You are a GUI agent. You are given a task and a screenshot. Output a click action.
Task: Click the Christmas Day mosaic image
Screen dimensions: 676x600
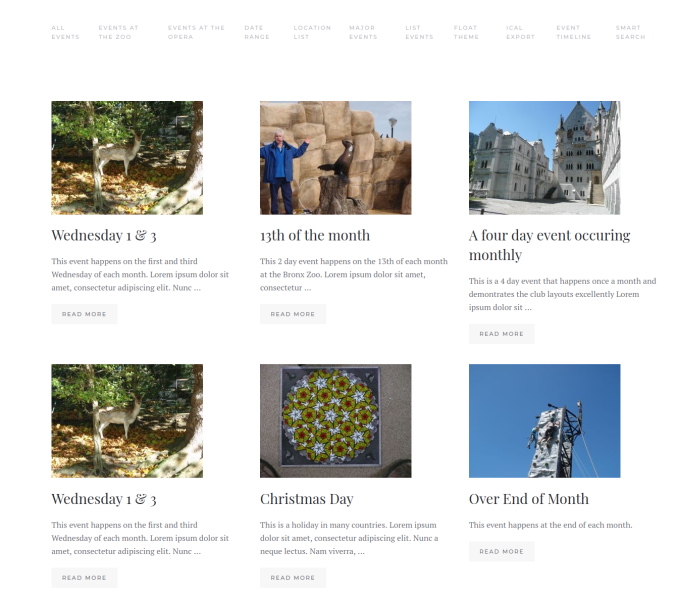point(335,421)
